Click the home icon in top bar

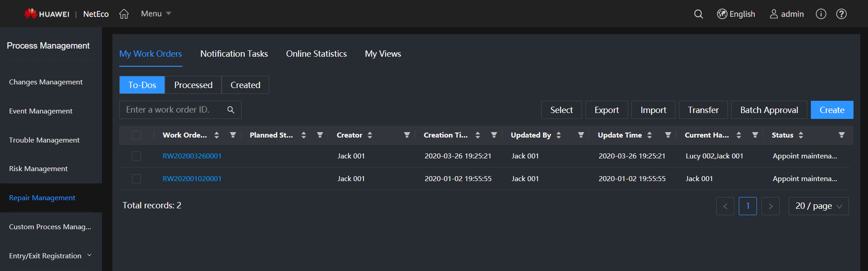(124, 14)
